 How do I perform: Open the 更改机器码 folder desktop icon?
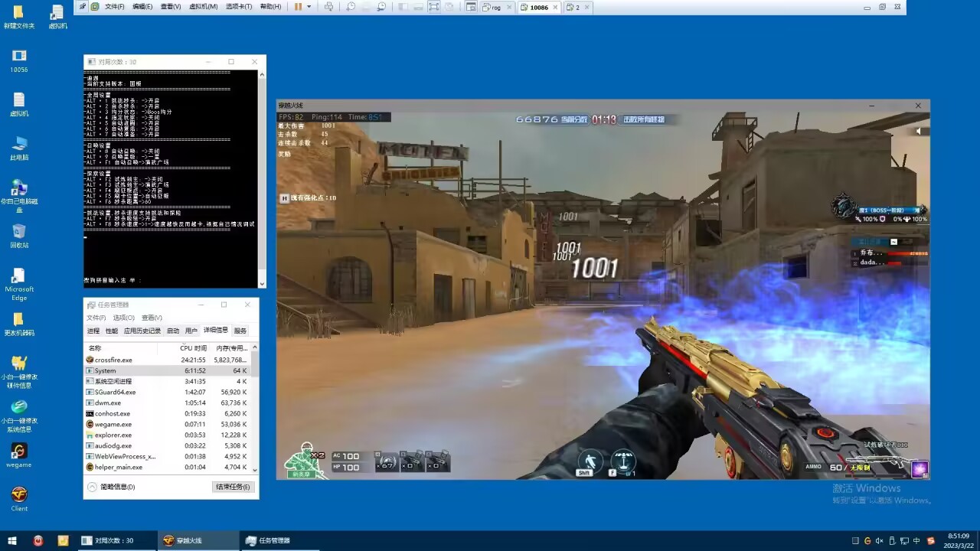[19, 324]
